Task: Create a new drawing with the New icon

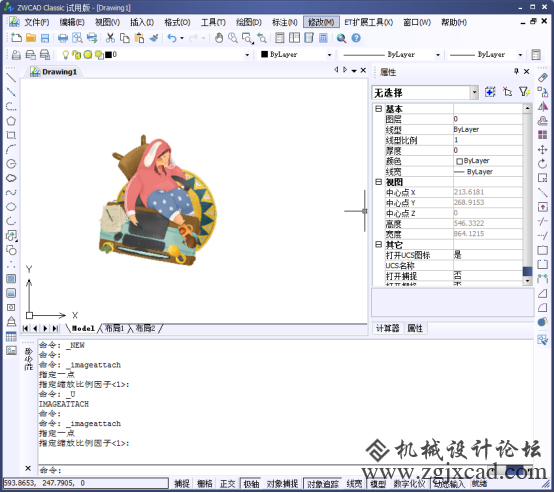Action: pyautogui.click(x=16, y=38)
